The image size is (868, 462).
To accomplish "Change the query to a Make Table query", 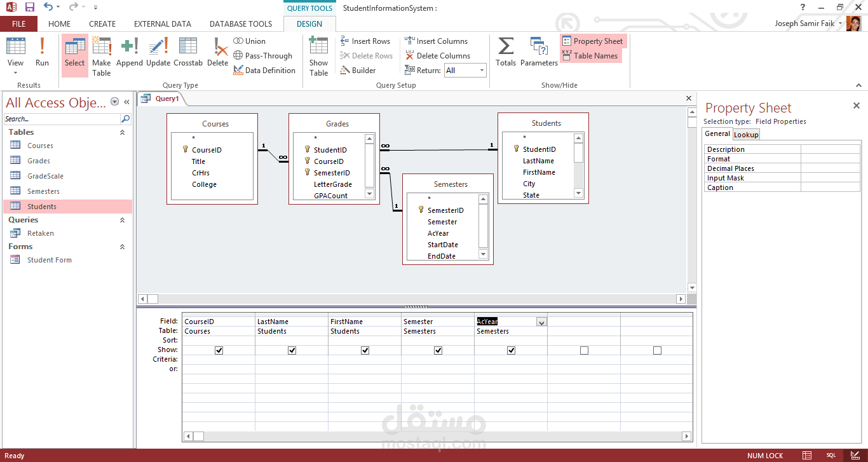I will tap(101, 54).
